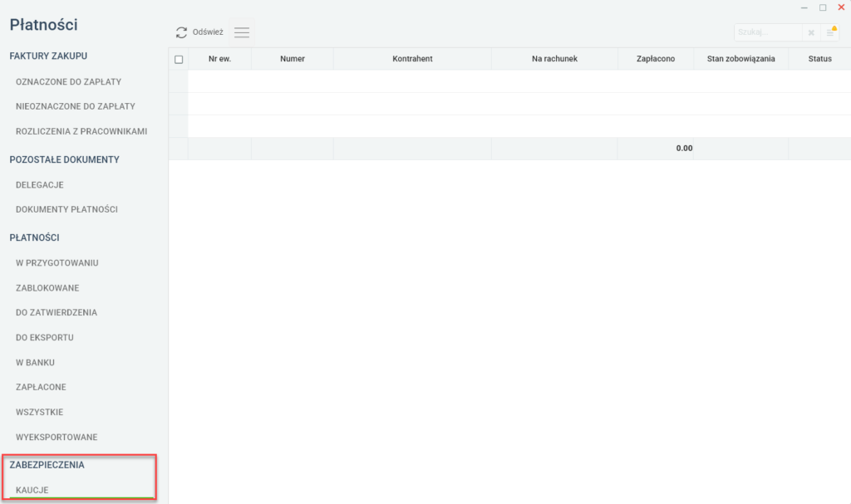Open Oznaczone do zapłaty list

68,82
